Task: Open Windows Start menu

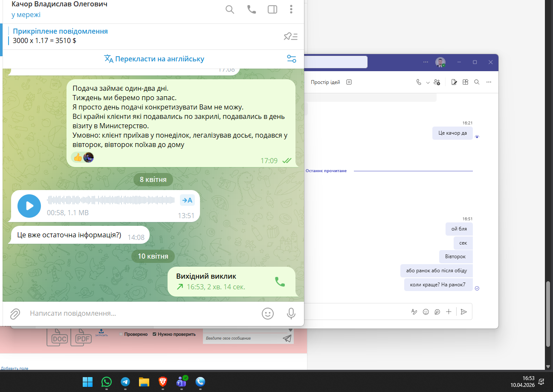Action: pos(87,382)
